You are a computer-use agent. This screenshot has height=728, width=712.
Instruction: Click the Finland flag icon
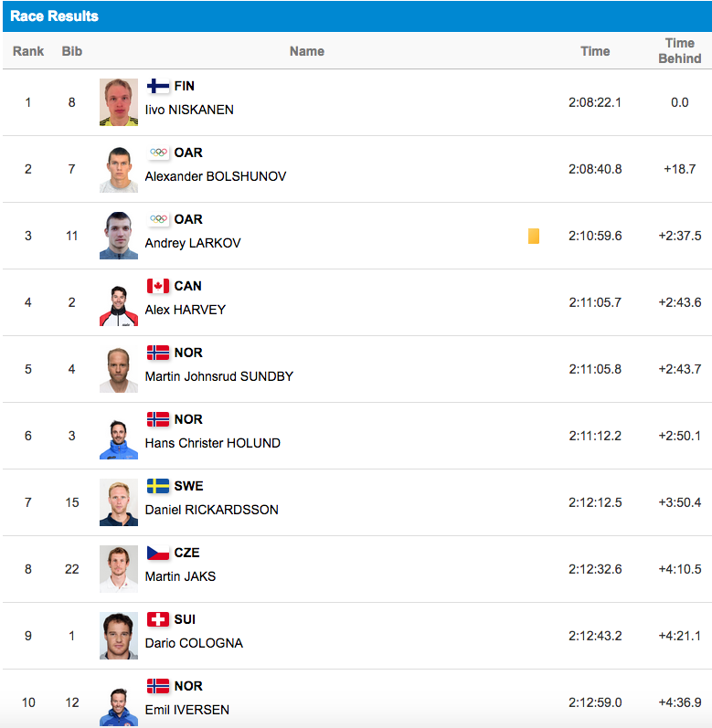[158, 86]
